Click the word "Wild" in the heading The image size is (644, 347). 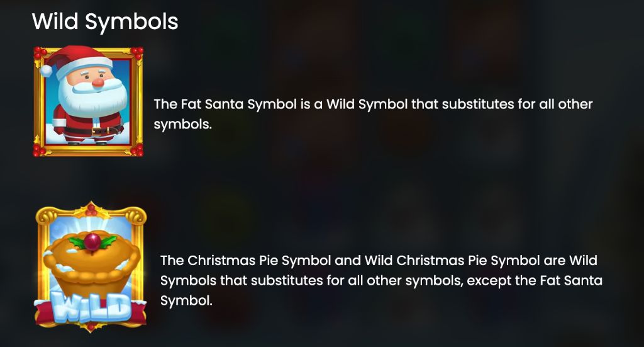[x=55, y=21]
